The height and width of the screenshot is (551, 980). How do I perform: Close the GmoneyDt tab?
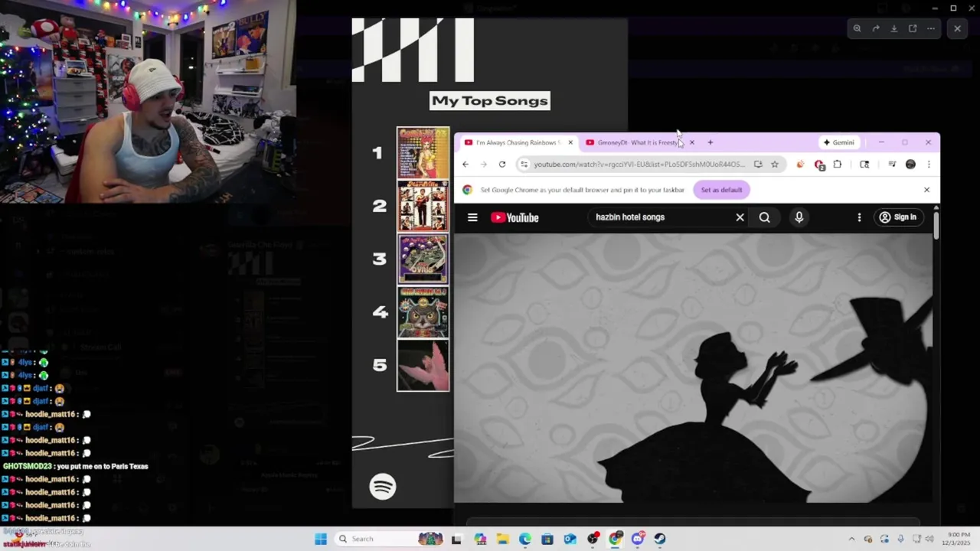point(691,142)
